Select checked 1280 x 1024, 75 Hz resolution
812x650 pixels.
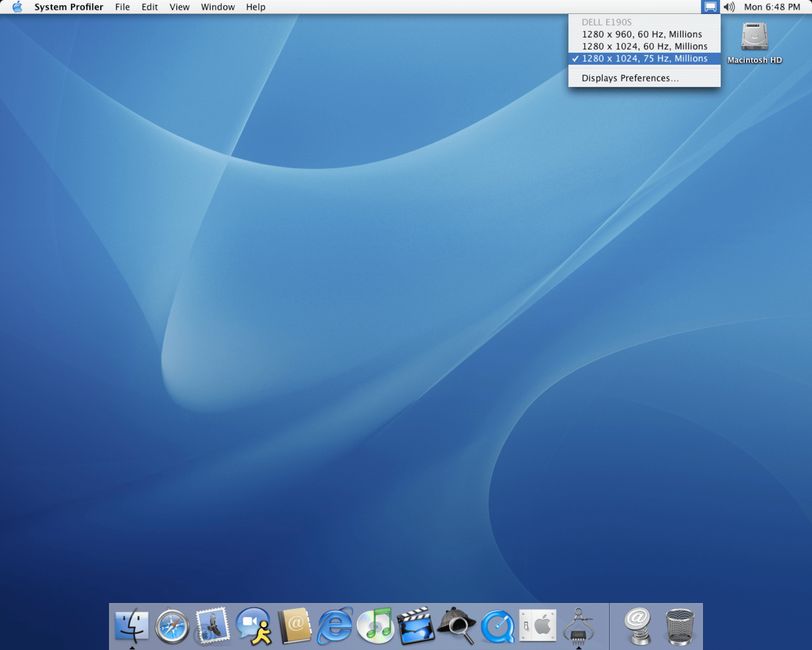[x=645, y=58]
